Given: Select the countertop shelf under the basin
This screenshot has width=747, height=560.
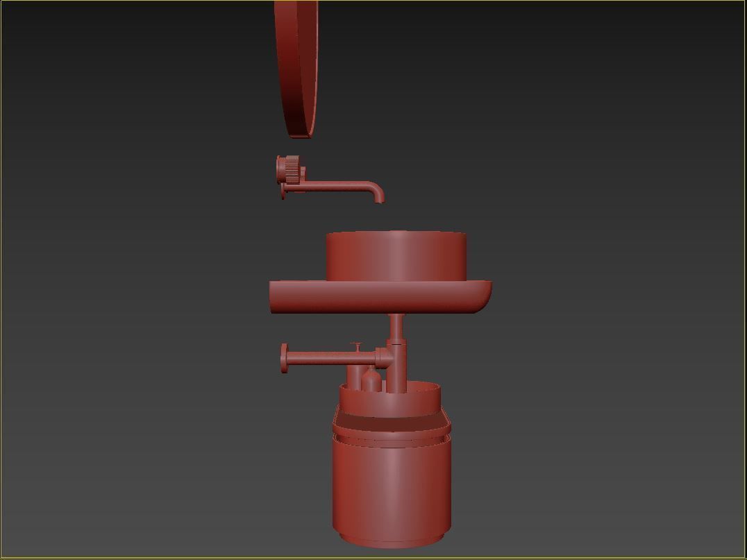Looking at the screenshot, I should click(x=380, y=297).
